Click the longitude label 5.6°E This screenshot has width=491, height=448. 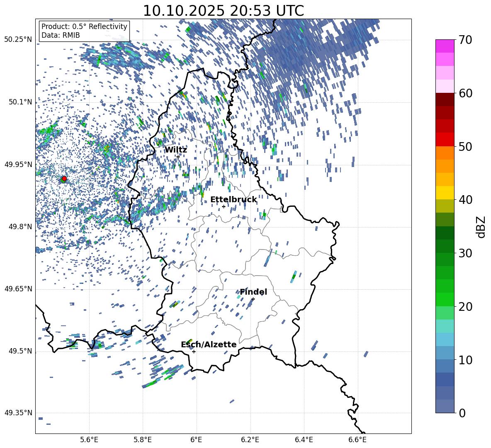[89, 440]
